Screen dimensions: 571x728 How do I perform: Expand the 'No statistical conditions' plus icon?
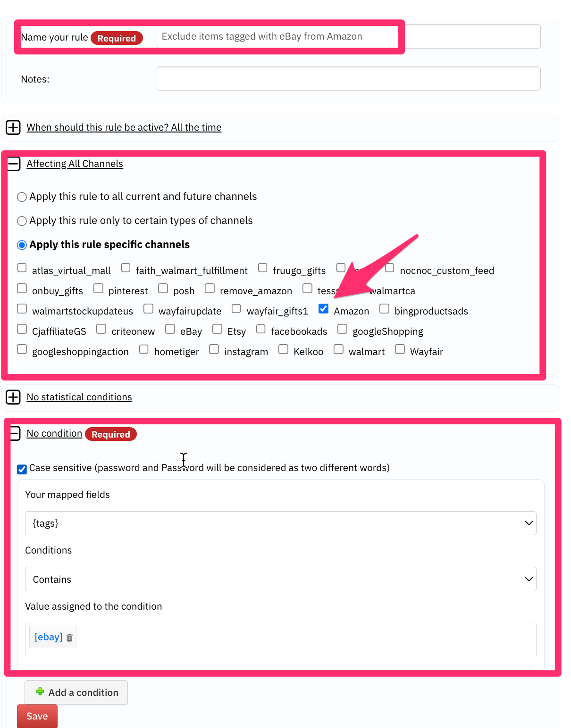[x=13, y=397]
